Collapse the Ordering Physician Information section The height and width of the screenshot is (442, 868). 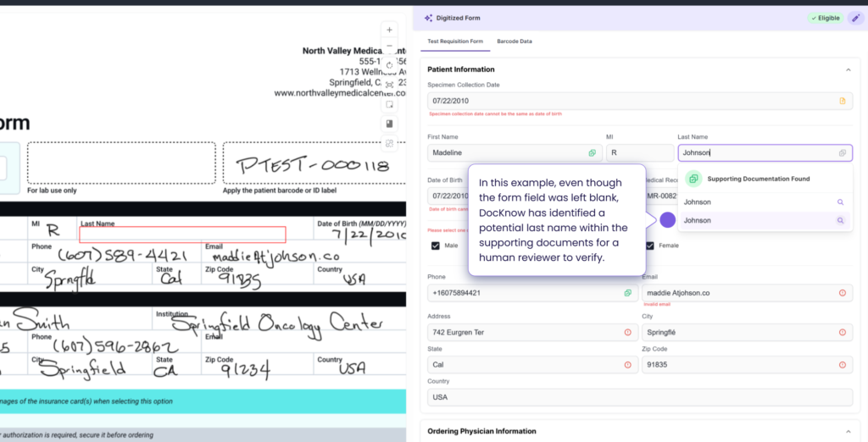click(x=849, y=431)
